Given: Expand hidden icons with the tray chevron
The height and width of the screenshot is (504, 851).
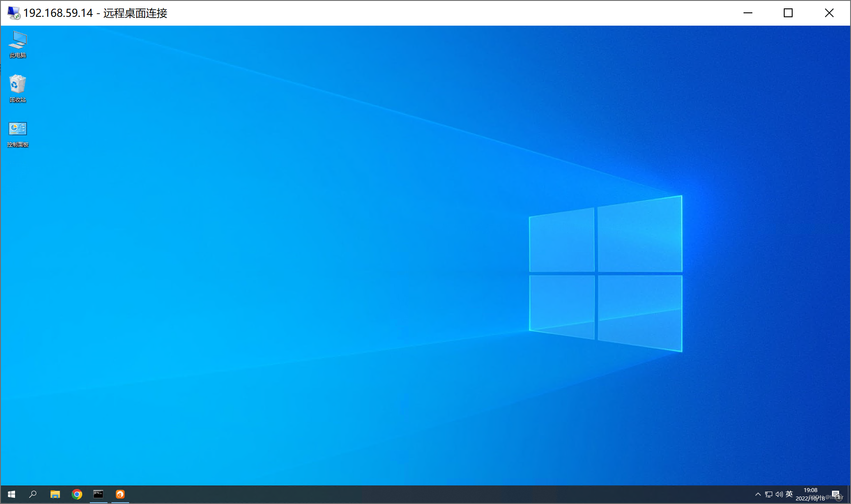Looking at the screenshot, I should (758, 494).
